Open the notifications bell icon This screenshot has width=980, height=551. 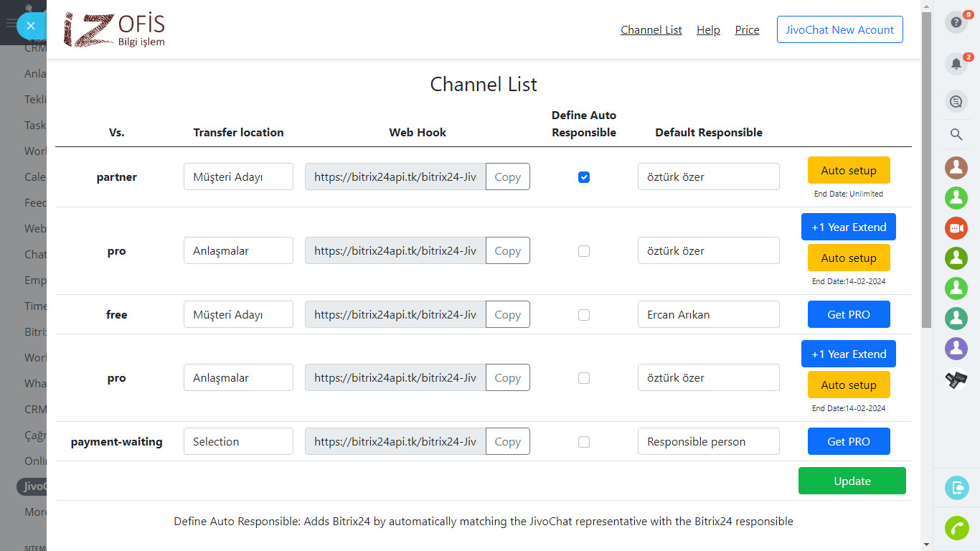pyautogui.click(x=956, y=64)
